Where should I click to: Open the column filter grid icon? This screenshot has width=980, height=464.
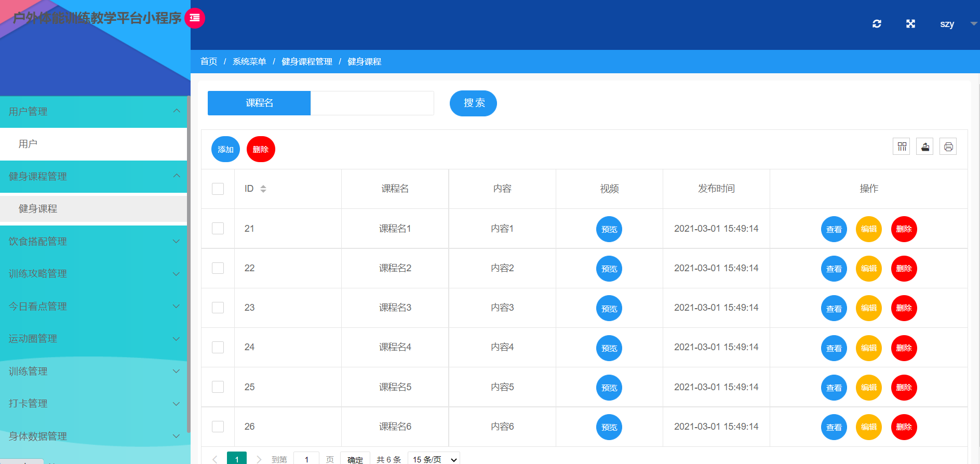coord(902,147)
